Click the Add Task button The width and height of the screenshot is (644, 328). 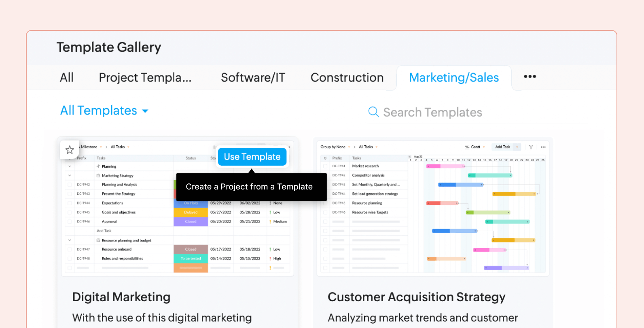click(x=504, y=147)
